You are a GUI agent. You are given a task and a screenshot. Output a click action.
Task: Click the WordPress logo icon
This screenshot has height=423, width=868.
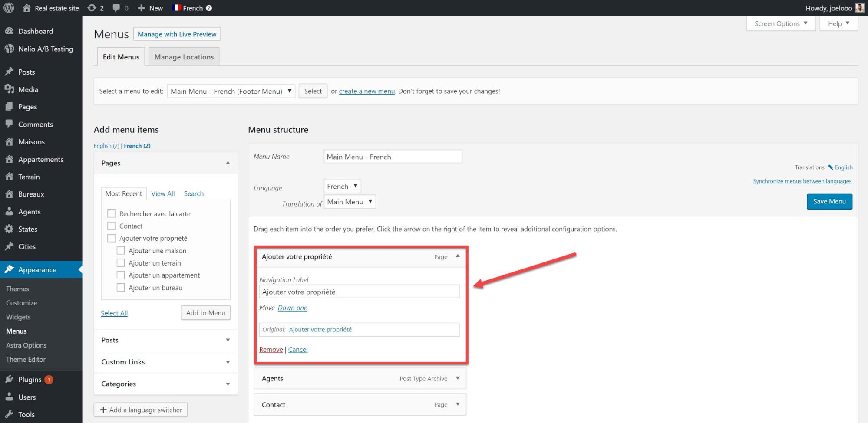tap(9, 8)
